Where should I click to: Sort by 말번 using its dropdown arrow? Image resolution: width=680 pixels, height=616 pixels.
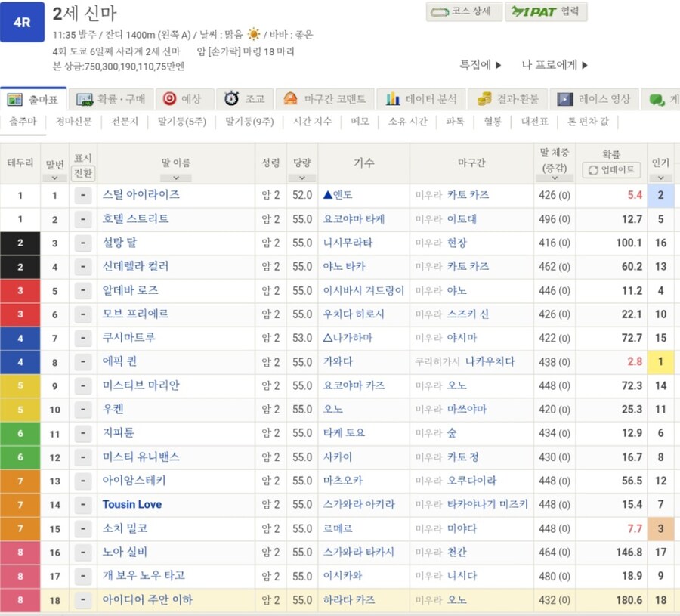54,179
